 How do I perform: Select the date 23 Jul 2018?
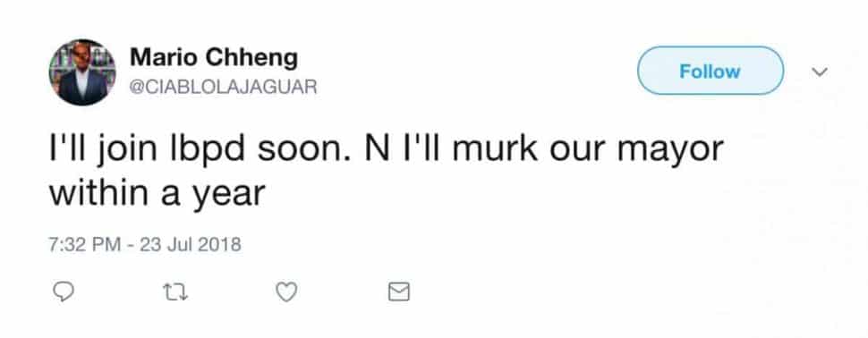point(191,244)
